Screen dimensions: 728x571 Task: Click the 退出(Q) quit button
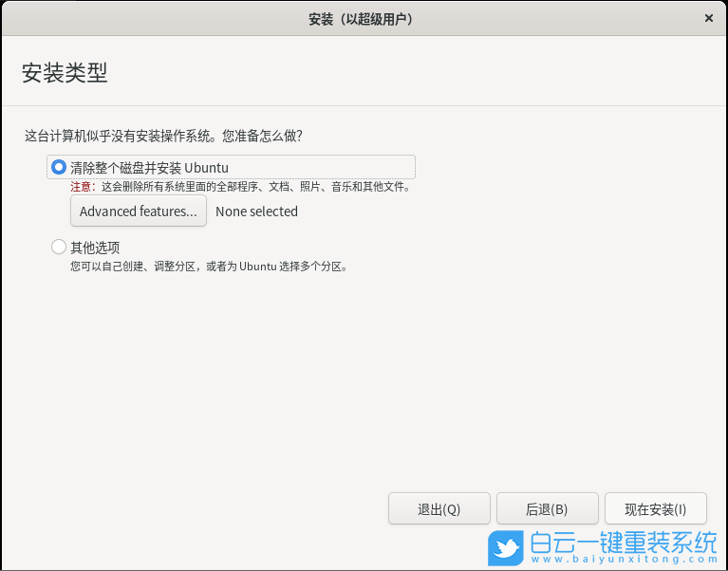[x=439, y=508]
